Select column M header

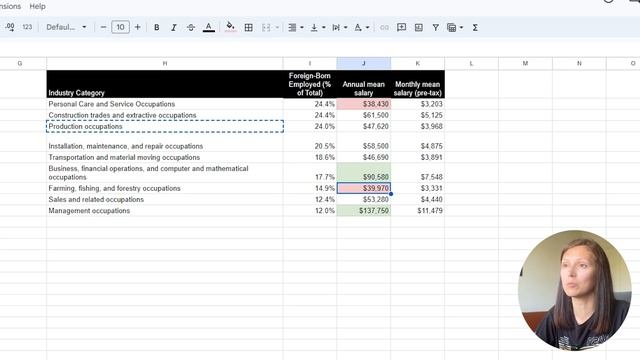point(525,63)
